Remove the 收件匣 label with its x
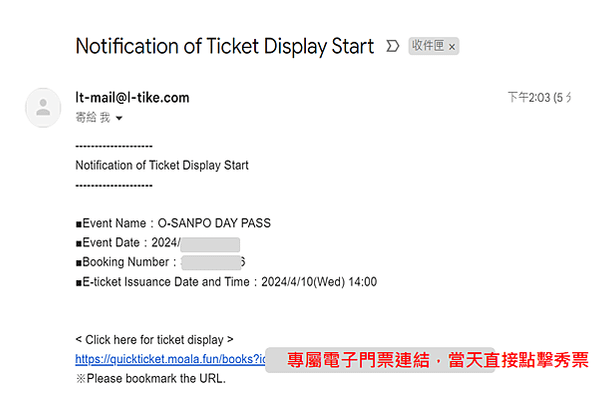 452,47
